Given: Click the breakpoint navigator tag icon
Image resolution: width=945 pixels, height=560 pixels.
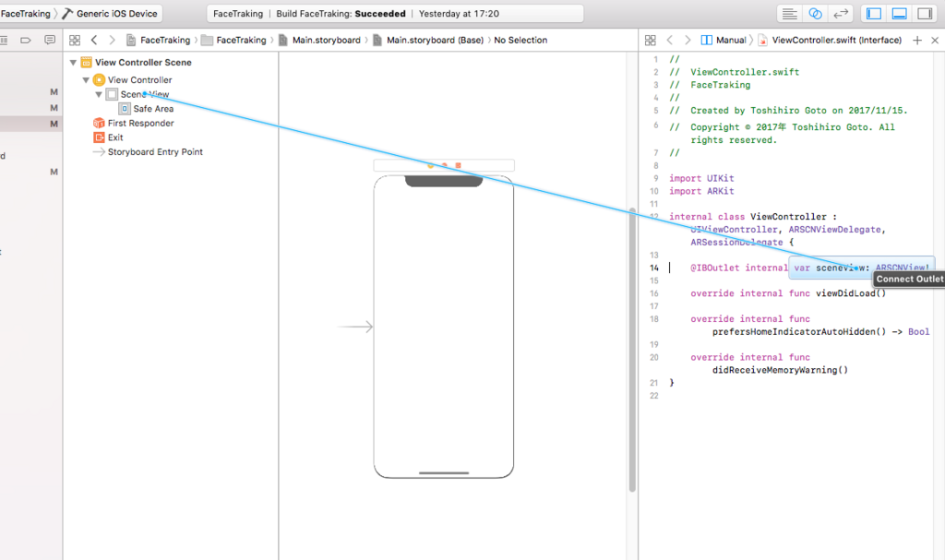Looking at the screenshot, I should click(x=25, y=40).
